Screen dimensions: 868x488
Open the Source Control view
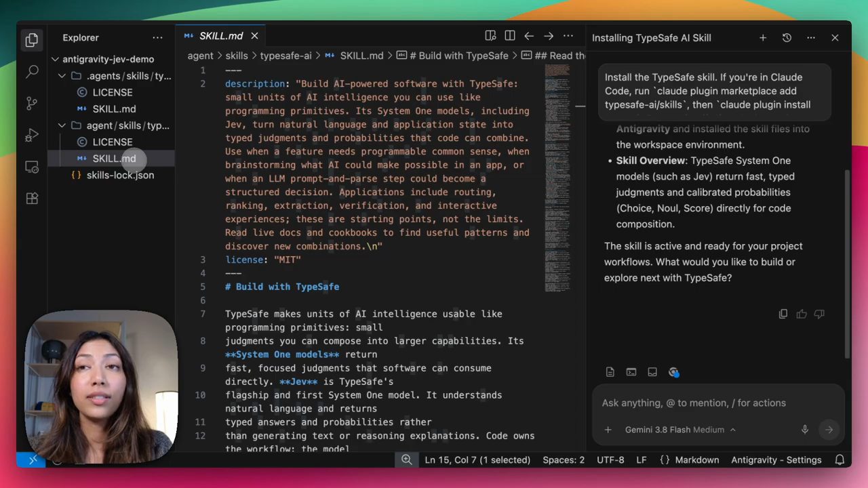(32, 103)
